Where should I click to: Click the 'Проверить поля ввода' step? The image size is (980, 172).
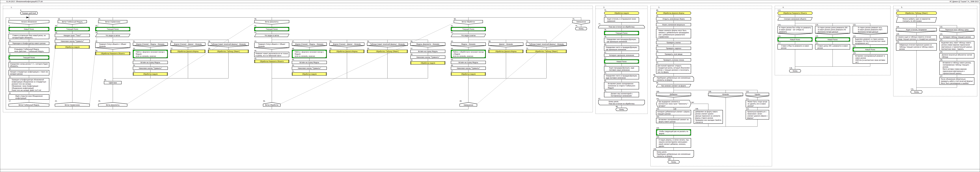click(673, 54)
